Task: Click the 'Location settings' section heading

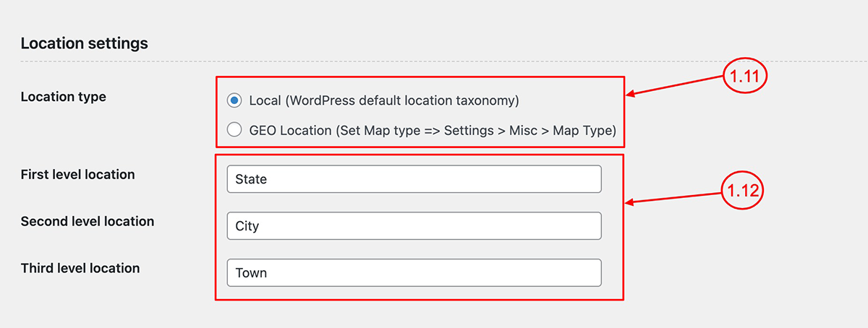Action: click(85, 43)
